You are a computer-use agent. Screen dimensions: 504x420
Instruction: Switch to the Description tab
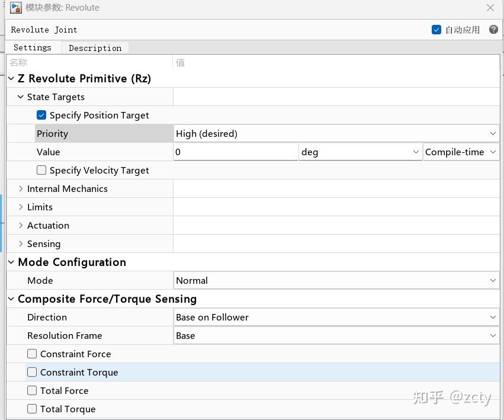(95, 48)
